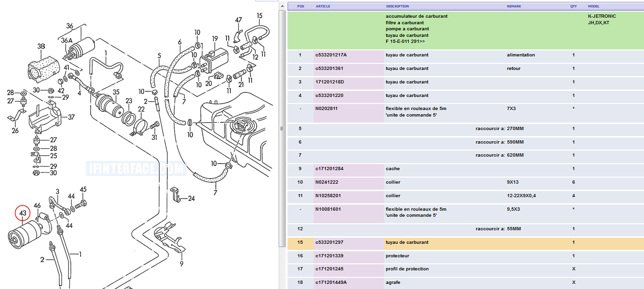Click the 'alimentation' remark cell
Viewport: 644px width, 289px height.
click(521, 55)
